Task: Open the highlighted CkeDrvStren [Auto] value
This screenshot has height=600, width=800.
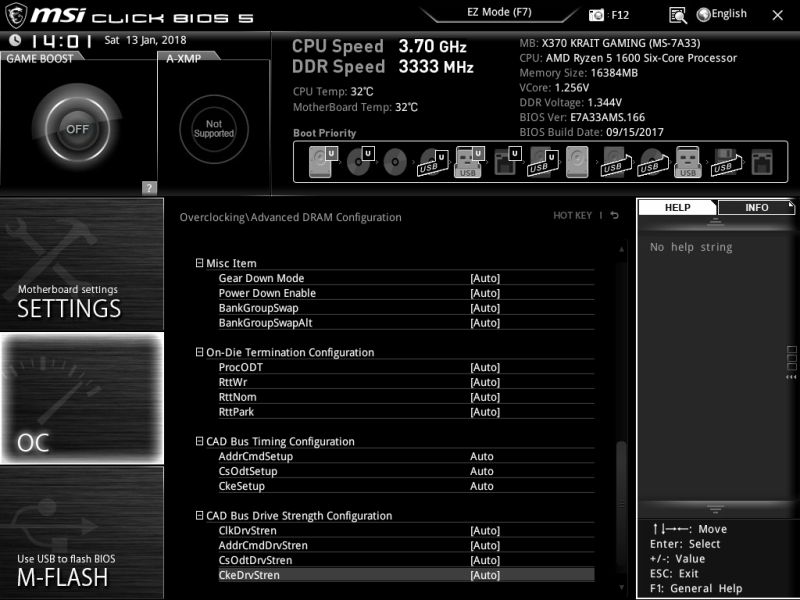Action: click(x=485, y=575)
